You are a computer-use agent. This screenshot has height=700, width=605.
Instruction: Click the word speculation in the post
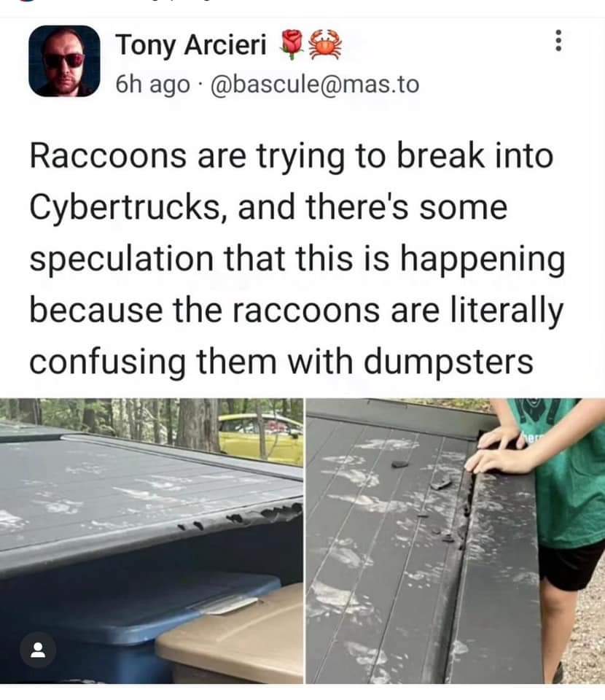(121, 260)
